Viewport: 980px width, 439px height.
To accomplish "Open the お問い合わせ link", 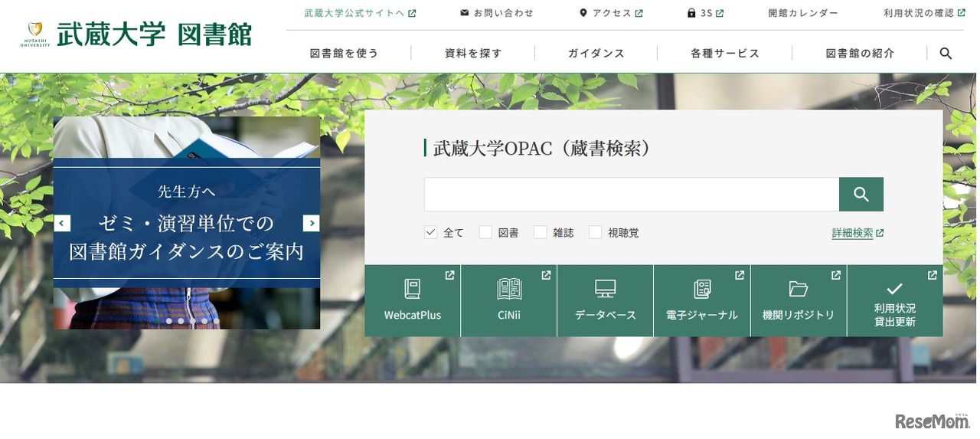I will click(503, 13).
